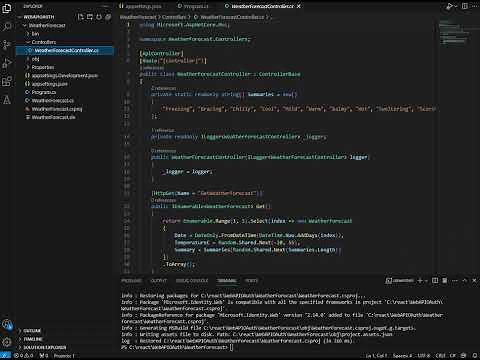Switch to the OUTPUT panel tab
Viewport: 480px width, 360px height.
coord(158,281)
